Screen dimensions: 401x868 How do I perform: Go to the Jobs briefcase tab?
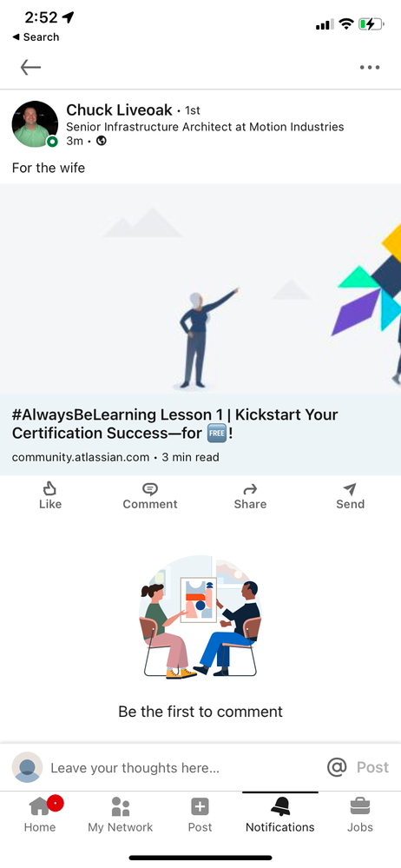360,815
